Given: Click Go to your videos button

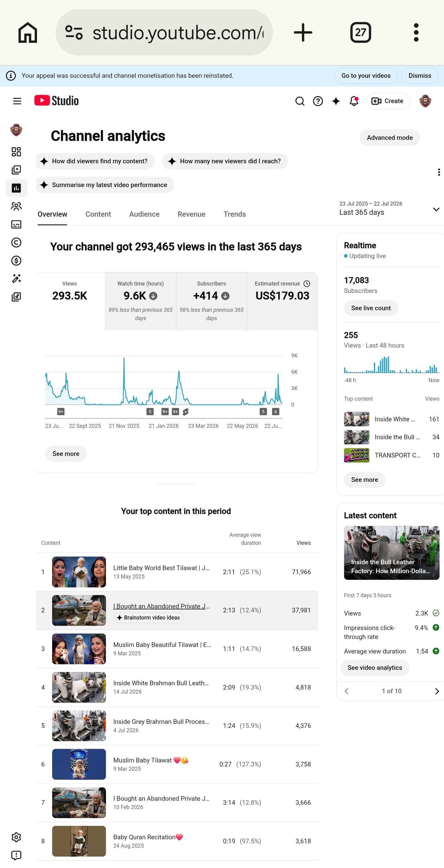Looking at the screenshot, I should tap(366, 76).
